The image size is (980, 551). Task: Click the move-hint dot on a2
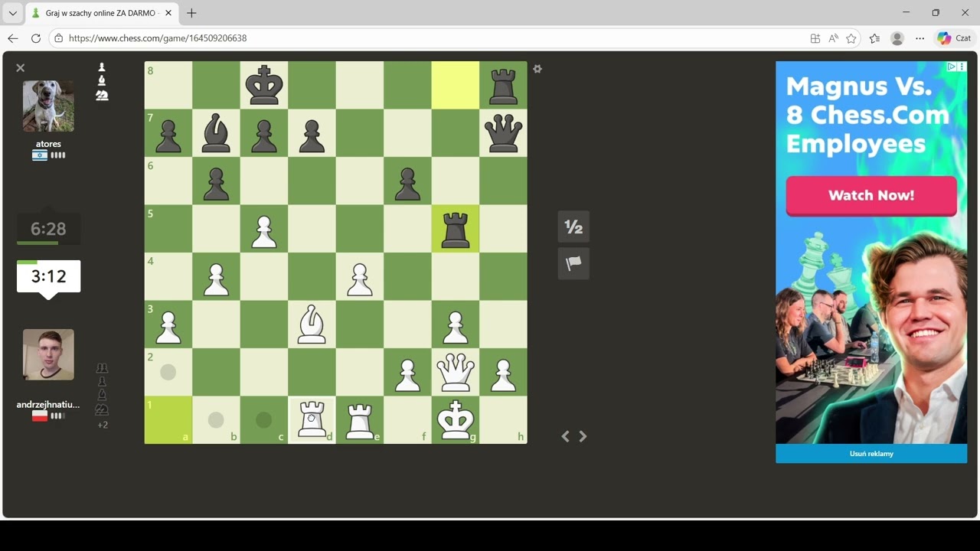[168, 372]
